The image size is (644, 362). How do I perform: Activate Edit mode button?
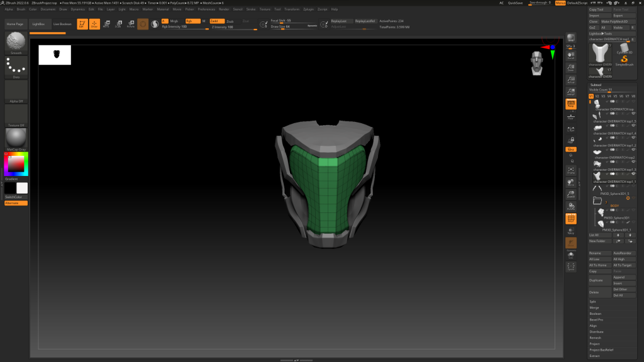pos(82,25)
